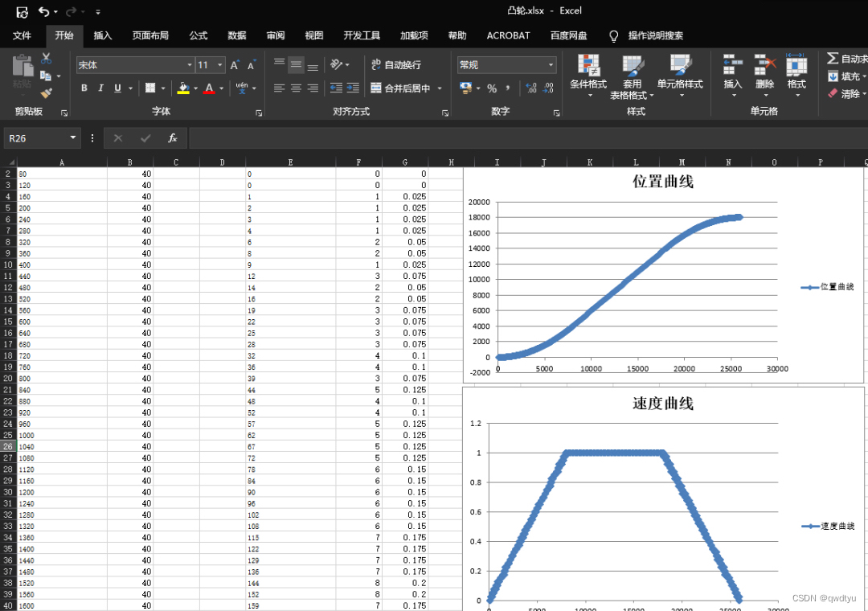Click 插入 insert cells icon

coord(733,76)
